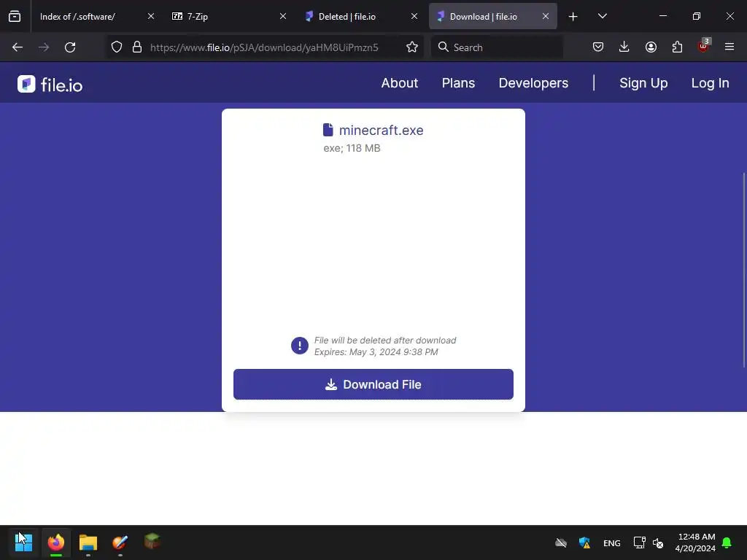
Task: Open the Firefox downloads panel
Action: point(624,47)
